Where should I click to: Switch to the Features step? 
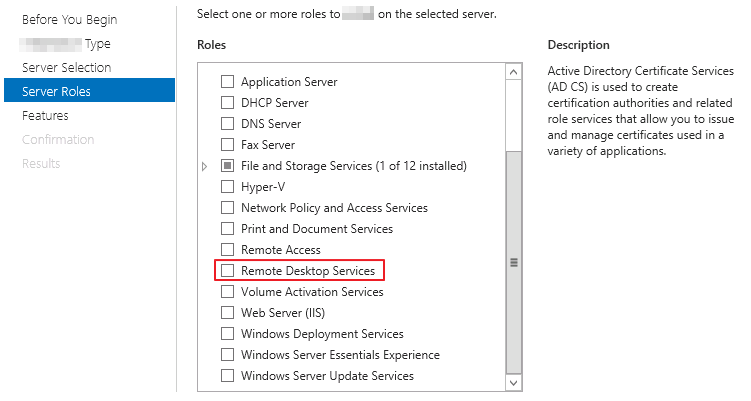45,115
